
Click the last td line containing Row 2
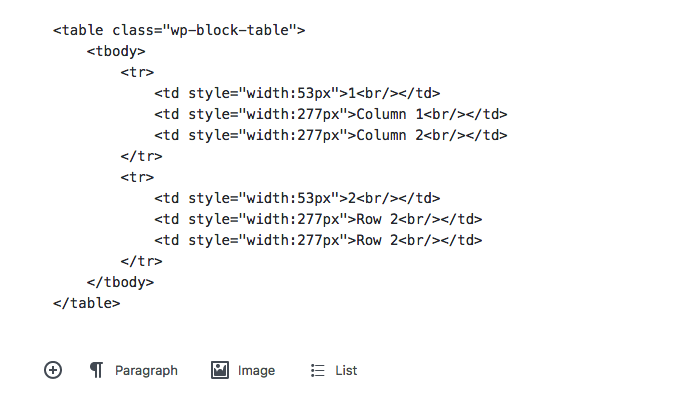318,240
